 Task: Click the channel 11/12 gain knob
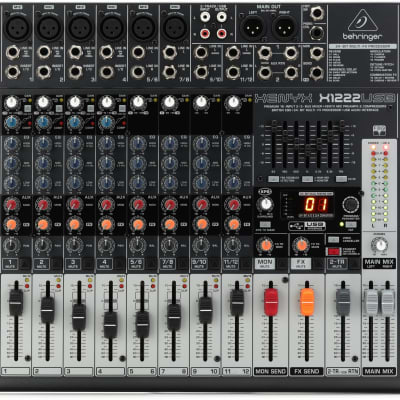coord(233,103)
